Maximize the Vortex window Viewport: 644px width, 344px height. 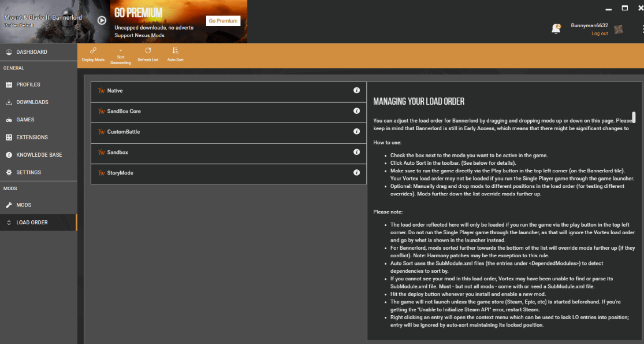point(625,8)
